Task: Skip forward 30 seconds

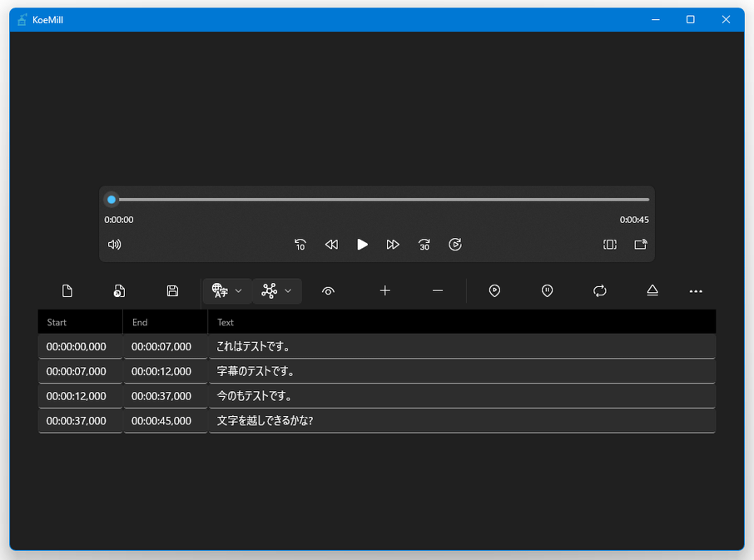Action: 424,245
